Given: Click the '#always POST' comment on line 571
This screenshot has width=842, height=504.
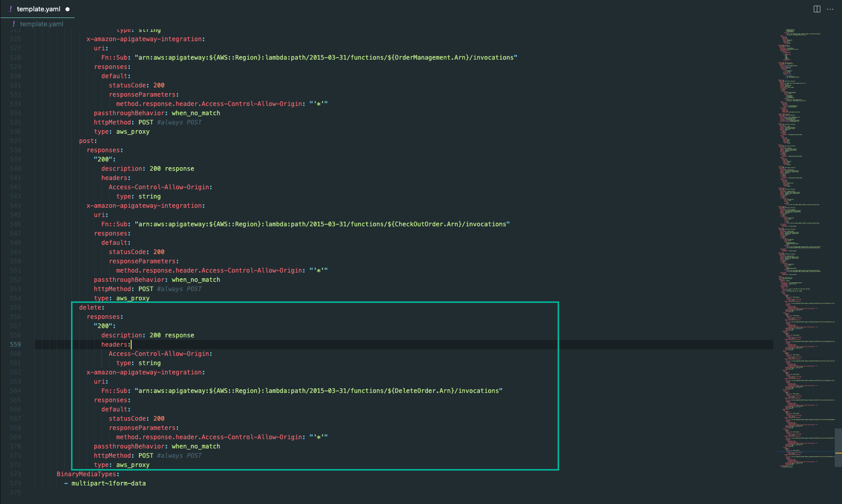Looking at the screenshot, I should point(180,456).
